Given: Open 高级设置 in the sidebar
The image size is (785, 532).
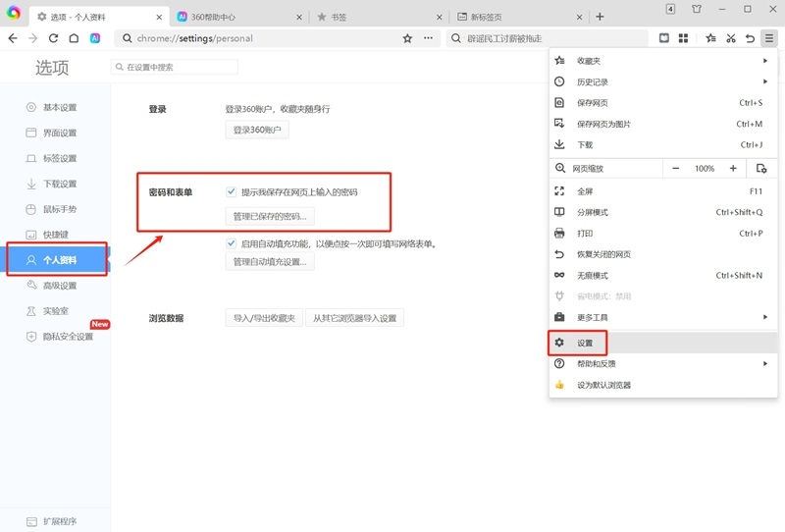Looking at the screenshot, I should point(55,286).
